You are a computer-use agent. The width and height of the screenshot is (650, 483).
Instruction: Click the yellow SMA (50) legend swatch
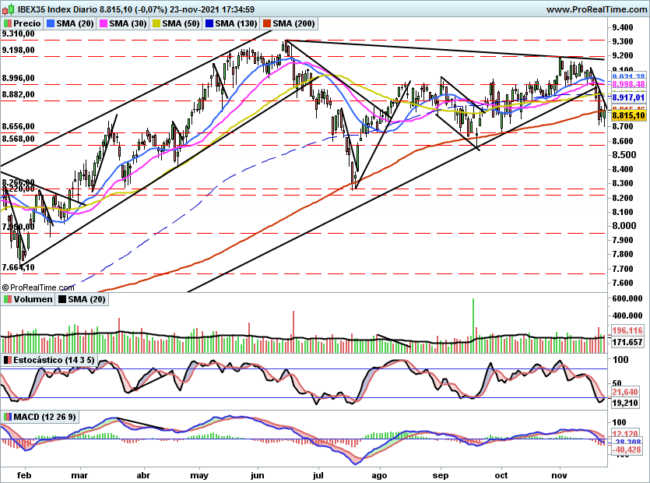156,24
